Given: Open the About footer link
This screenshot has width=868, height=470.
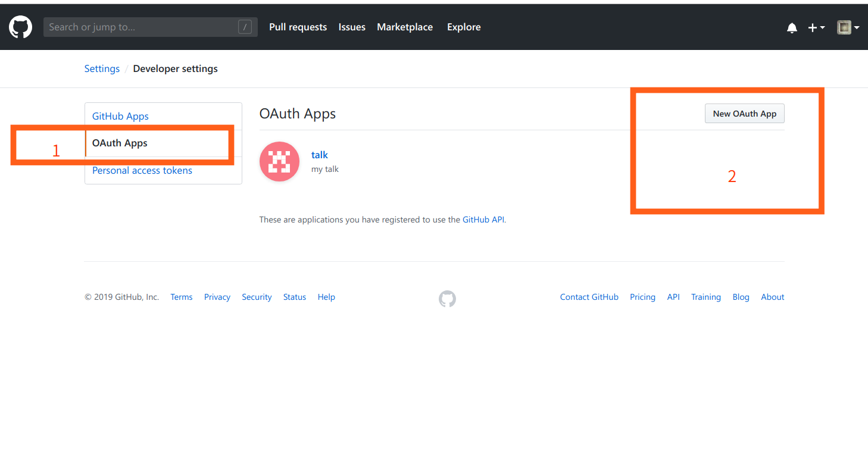Looking at the screenshot, I should [773, 297].
